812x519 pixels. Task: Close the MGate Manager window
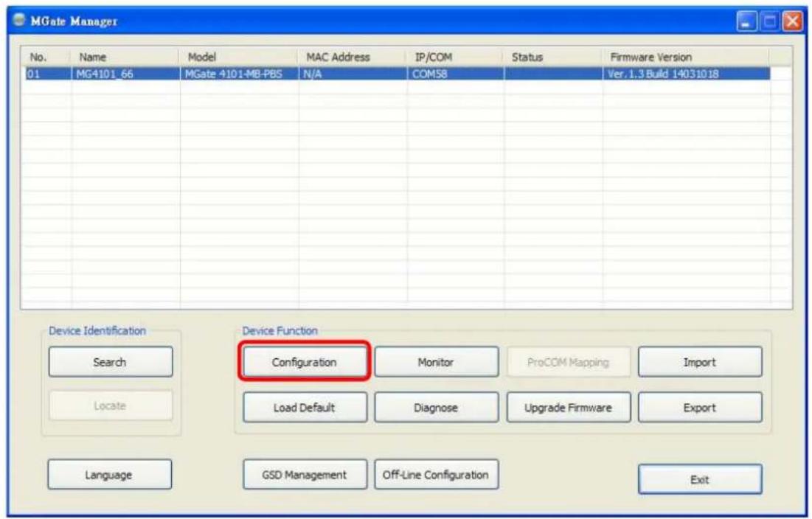coord(792,21)
